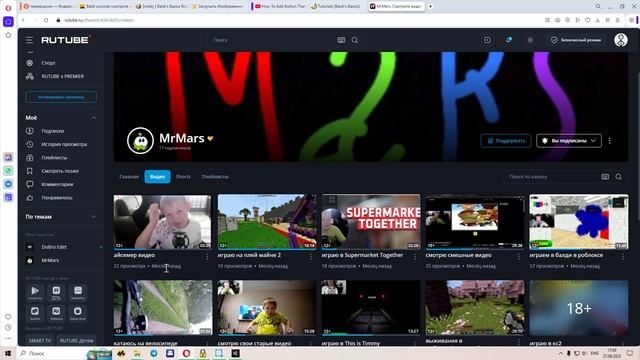Open the Windows notification center icon
The height and width of the screenshot is (360, 640).
click(x=629, y=353)
